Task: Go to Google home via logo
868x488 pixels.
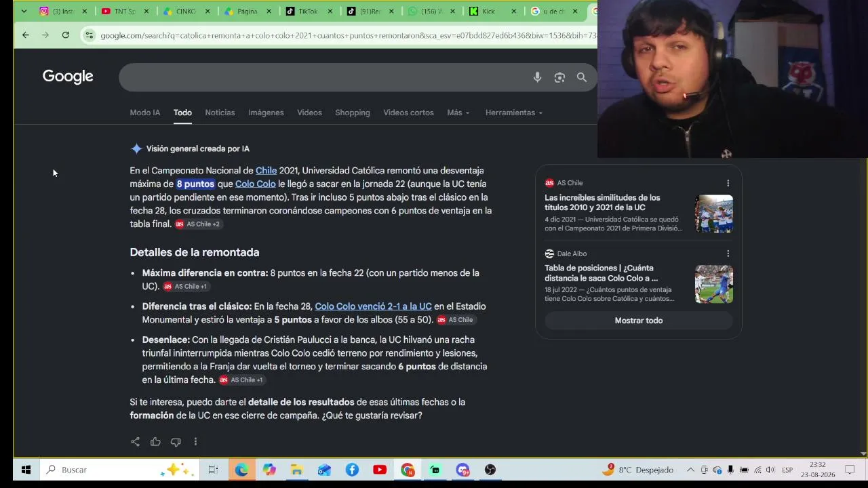Action: [68, 77]
